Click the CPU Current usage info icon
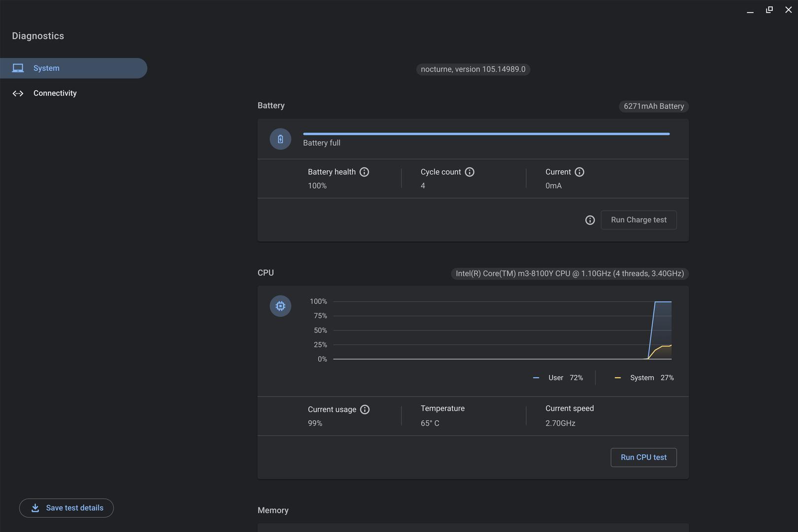 (x=365, y=409)
